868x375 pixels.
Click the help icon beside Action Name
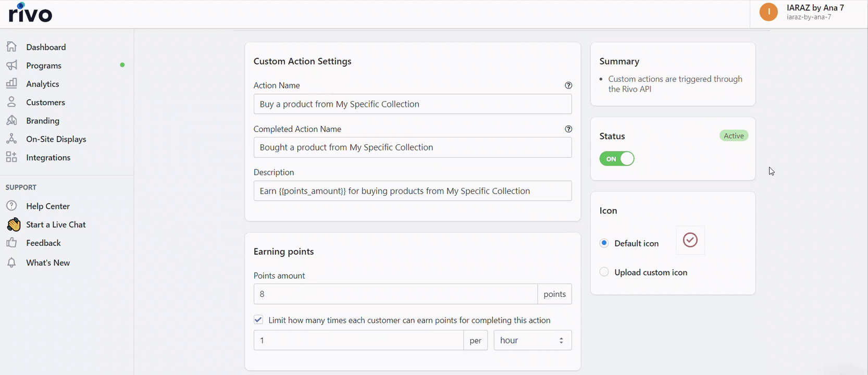[568, 85]
